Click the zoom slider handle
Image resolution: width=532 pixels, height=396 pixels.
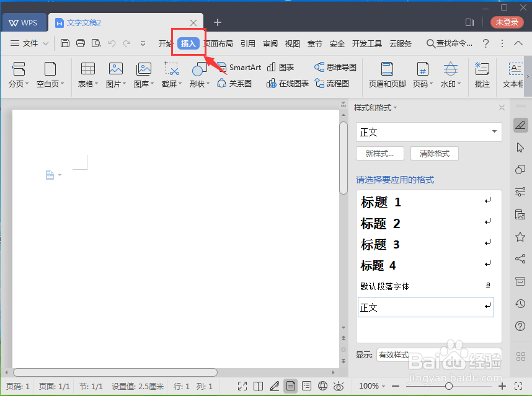449,386
